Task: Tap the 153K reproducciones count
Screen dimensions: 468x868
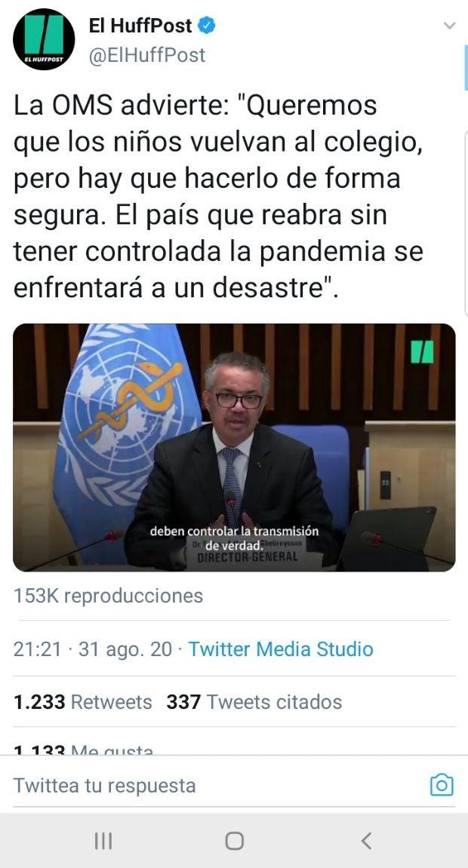Action: [x=108, y=596]
